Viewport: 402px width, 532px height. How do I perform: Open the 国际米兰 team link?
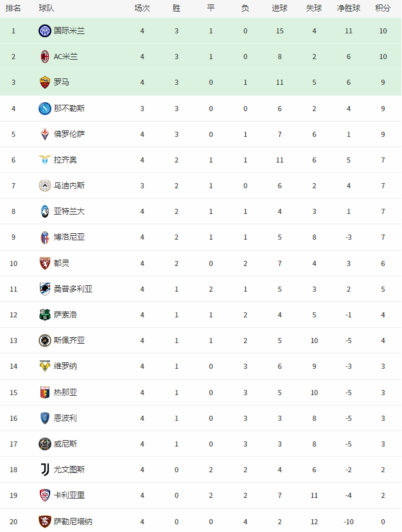69,31
